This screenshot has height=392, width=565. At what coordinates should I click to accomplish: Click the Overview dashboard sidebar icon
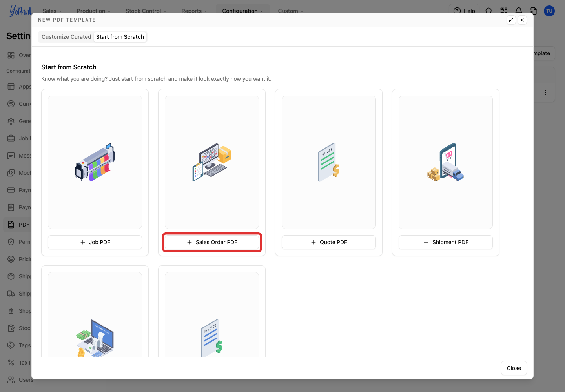pos(11,55)
